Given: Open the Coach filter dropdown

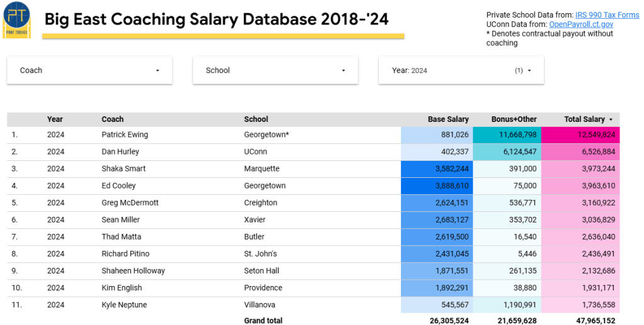Looking at the screenshot, I should (x=89, y=70).
